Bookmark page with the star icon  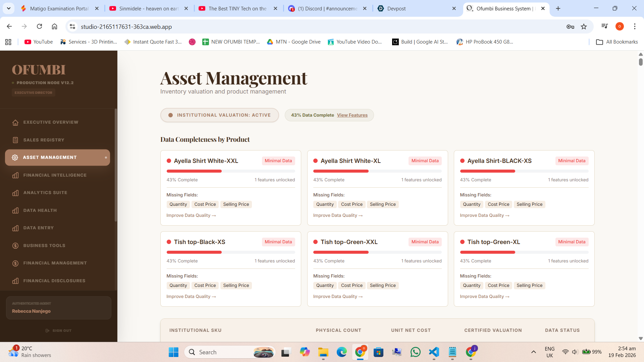(x=584, y=27)
